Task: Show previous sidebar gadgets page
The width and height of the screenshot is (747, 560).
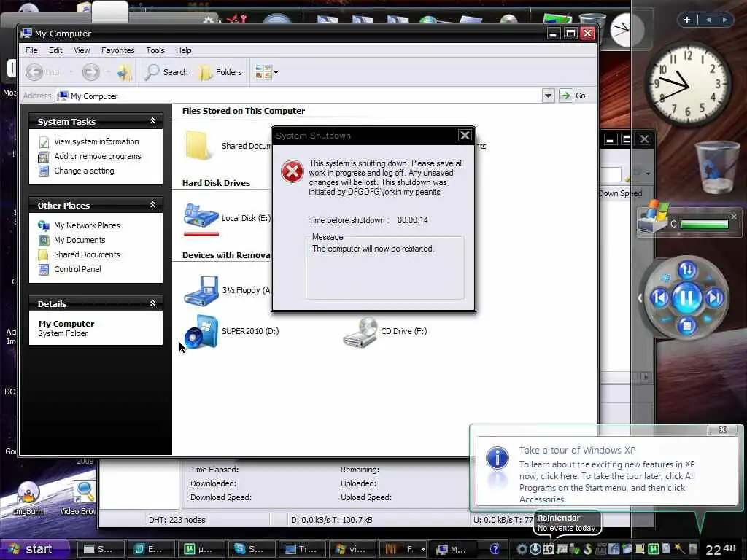Action: coord(708,20)
